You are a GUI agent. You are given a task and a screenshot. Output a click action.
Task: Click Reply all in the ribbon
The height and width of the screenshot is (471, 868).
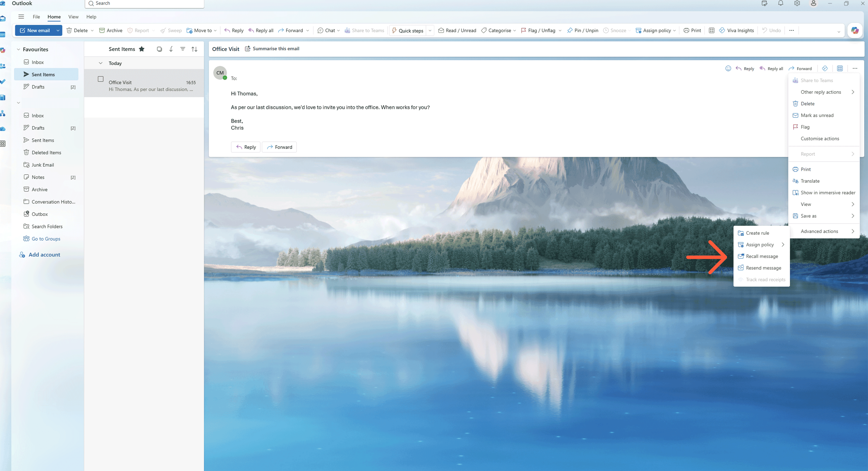[261, 30]
